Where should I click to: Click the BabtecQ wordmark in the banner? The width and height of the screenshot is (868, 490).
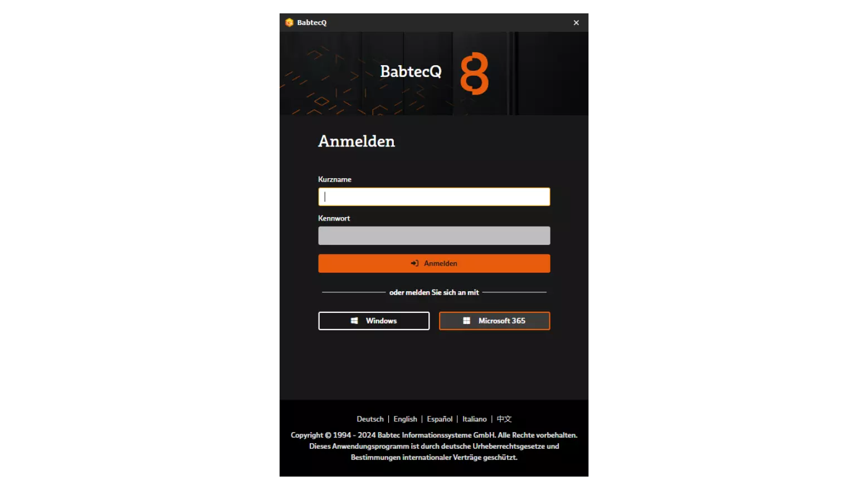411,71
